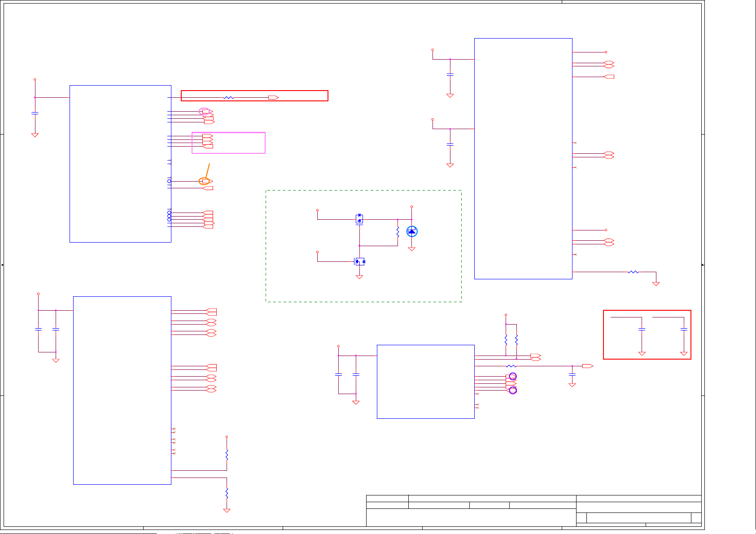Image resolution: width=756 pixels, height=534 pixels.
Task: Select the Zener diode in the dashed box
Action: pos(411,231)
